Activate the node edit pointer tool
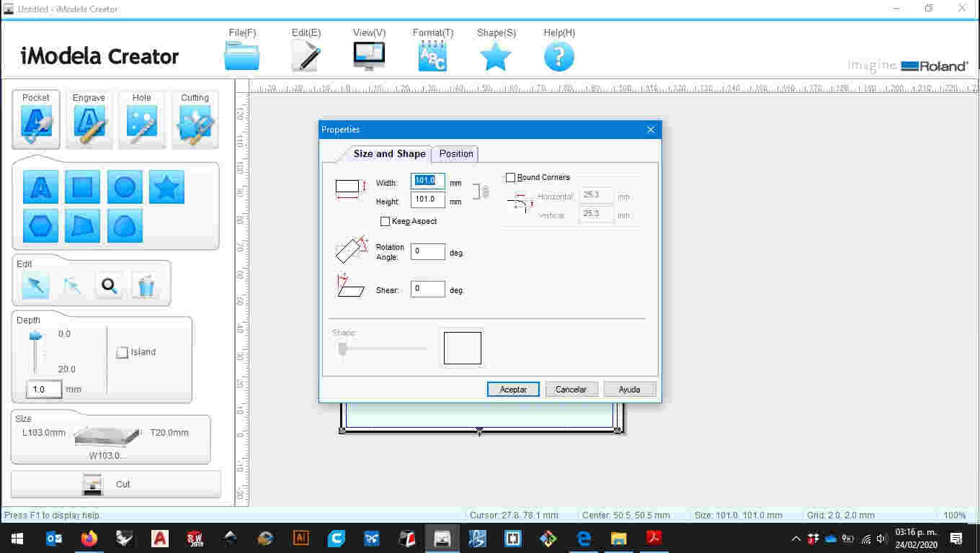The width and height of the screenshot is (980, 553). tap(72, 286)
